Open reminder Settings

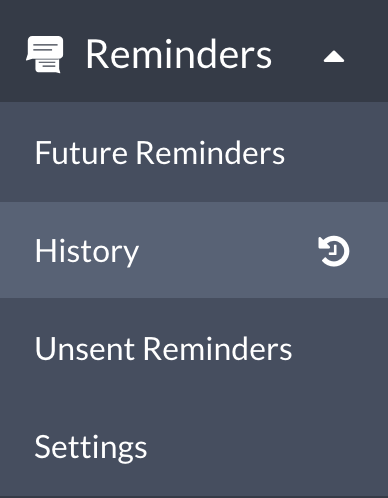[194, 447]
